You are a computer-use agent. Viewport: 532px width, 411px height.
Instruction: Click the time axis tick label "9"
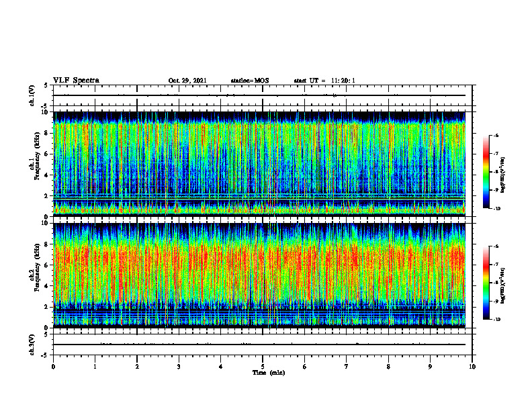tap(430, 367)
